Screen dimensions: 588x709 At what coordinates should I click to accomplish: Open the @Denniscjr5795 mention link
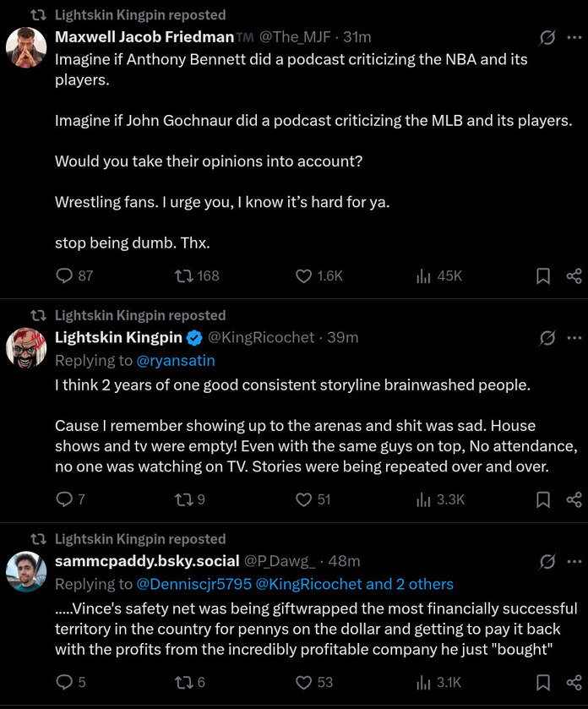[x=193, y=585]
